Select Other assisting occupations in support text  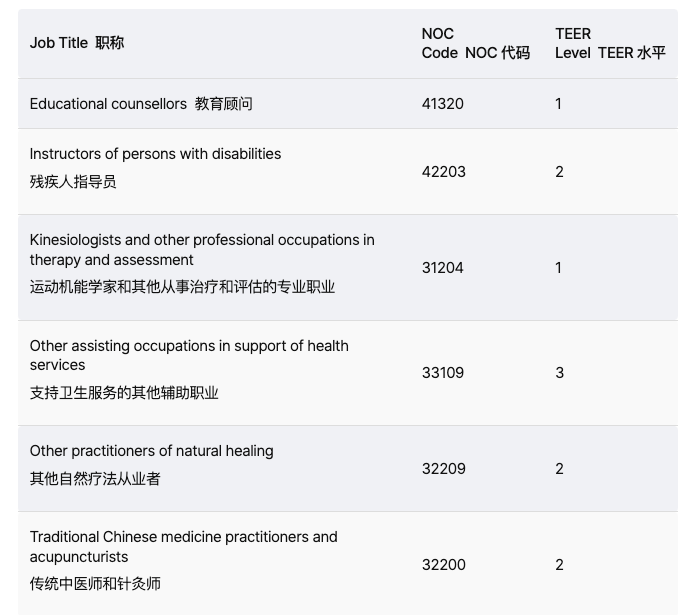tap(189, 355)
